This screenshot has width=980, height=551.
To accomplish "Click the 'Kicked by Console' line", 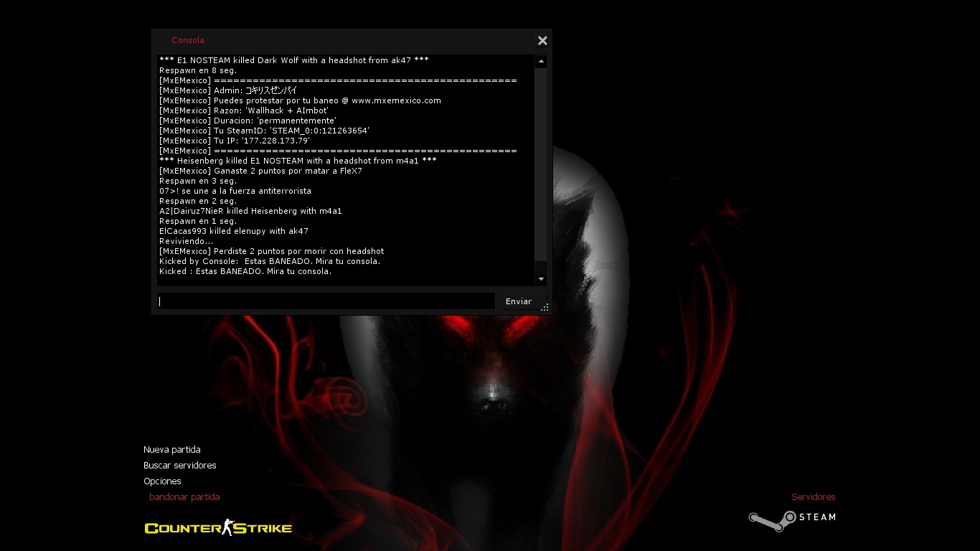I will 270,261.
